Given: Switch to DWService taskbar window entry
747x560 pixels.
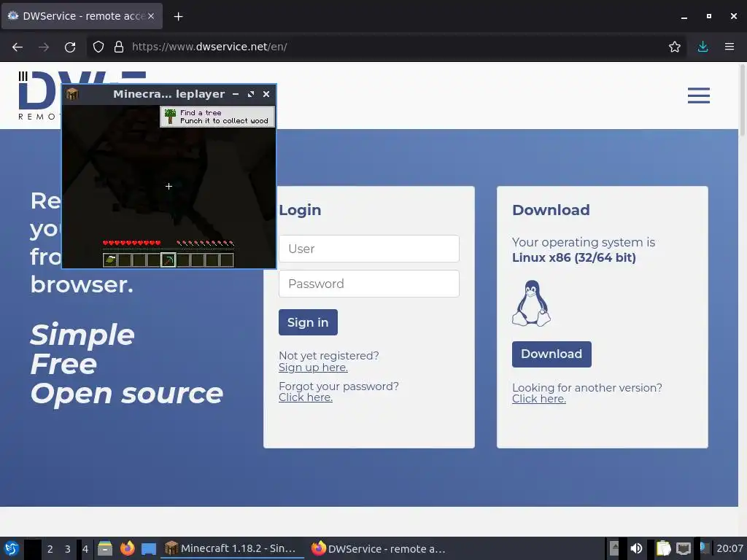Looking at the screenshot, I should point(379,548).
